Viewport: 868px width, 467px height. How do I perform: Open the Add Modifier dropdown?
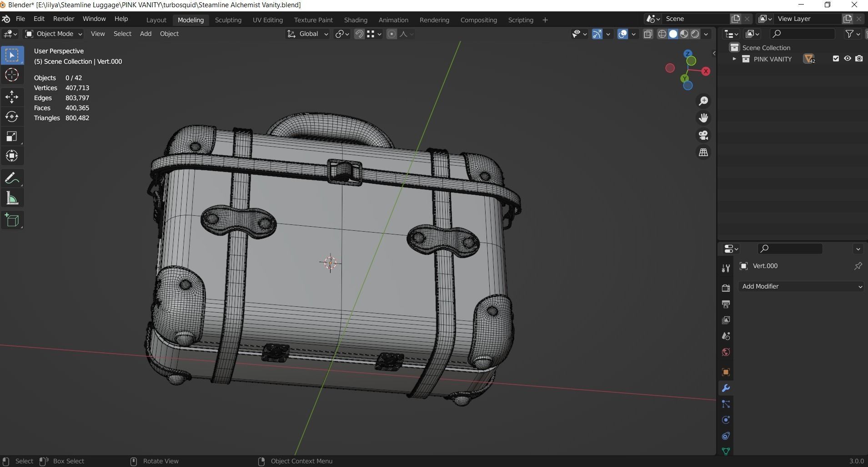coord(801,286)
